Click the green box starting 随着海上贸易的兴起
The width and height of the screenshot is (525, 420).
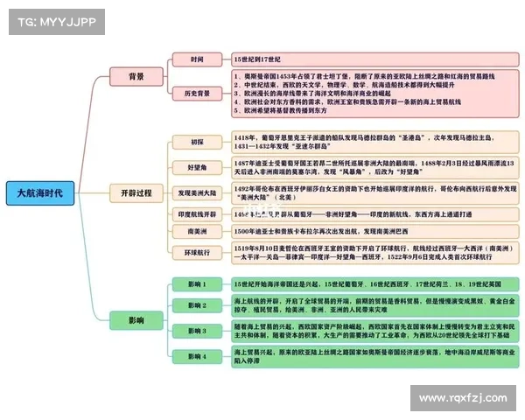tap(375, 331)
